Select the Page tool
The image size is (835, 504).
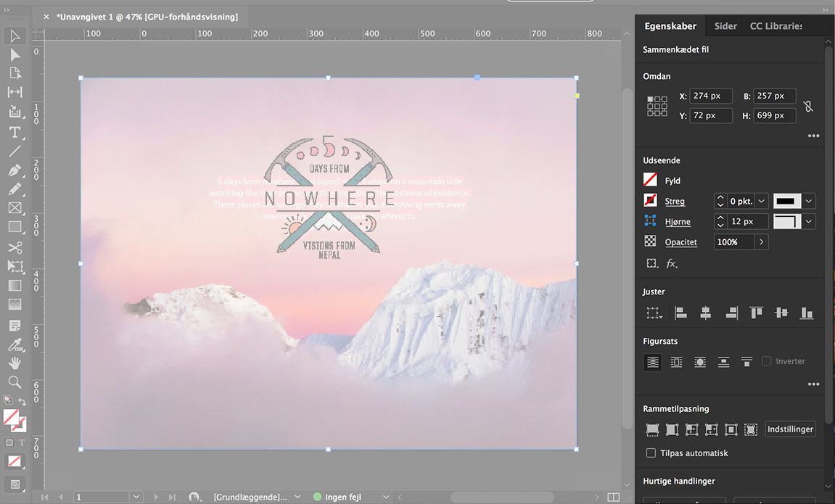tap(15, 73)
